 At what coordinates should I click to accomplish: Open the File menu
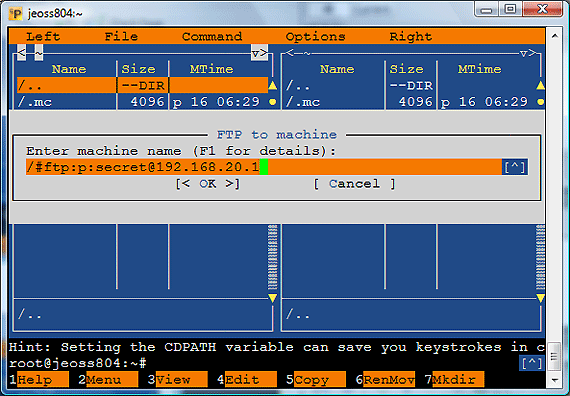tap(121, 36)
